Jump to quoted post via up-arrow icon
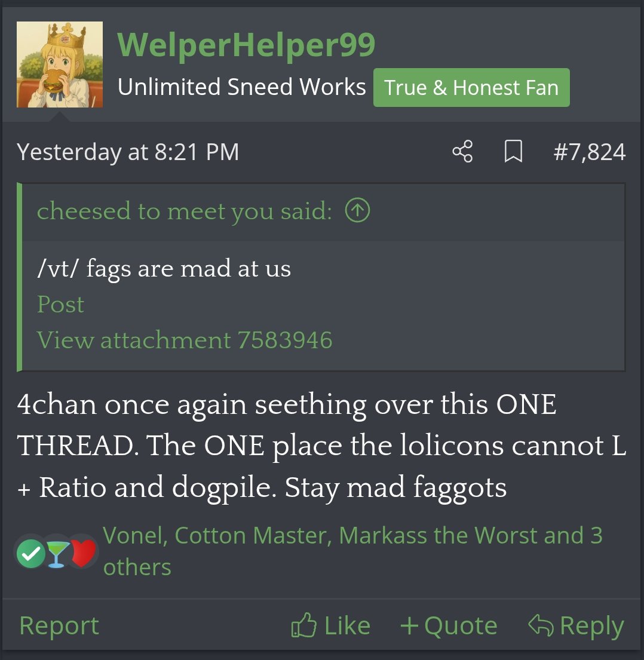Screen dimensions: 644x660 [x=357, y=210]
